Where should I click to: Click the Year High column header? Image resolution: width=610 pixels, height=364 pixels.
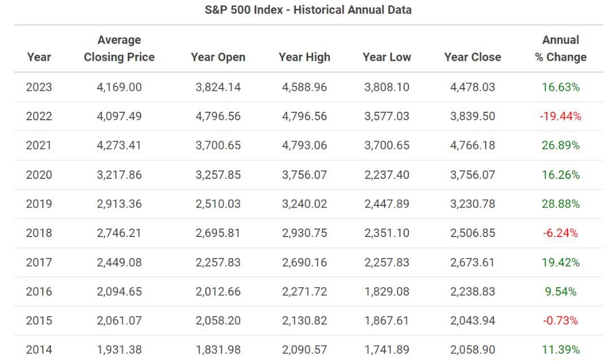pyautogui.click(x=304, y=57)
